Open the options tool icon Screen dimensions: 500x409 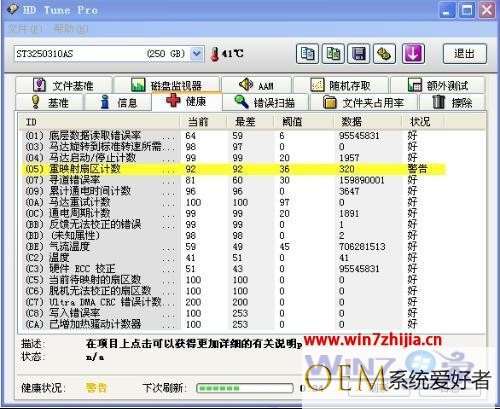pyautogui.click(x=384, y=53)
